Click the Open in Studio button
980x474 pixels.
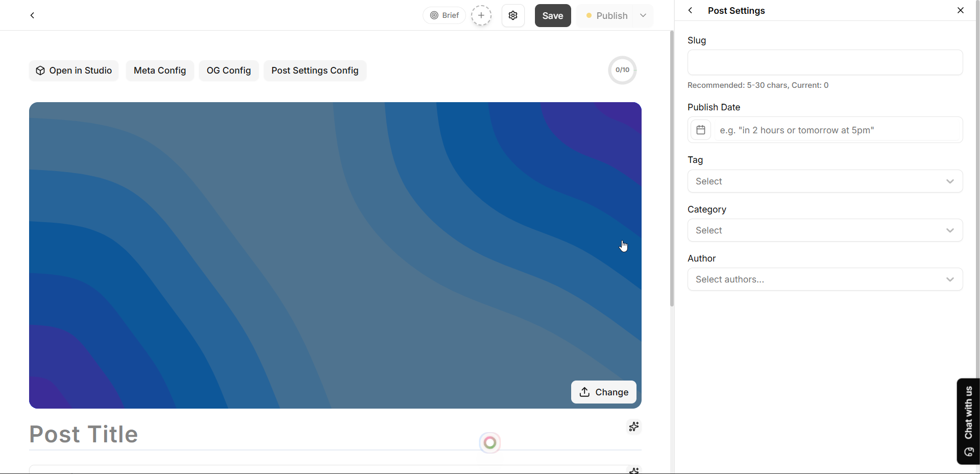coord(73,70)
